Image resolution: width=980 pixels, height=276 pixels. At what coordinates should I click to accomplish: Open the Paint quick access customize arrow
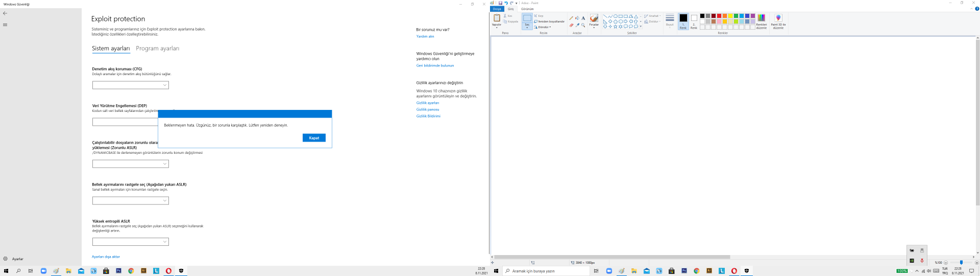coord(516,3)
